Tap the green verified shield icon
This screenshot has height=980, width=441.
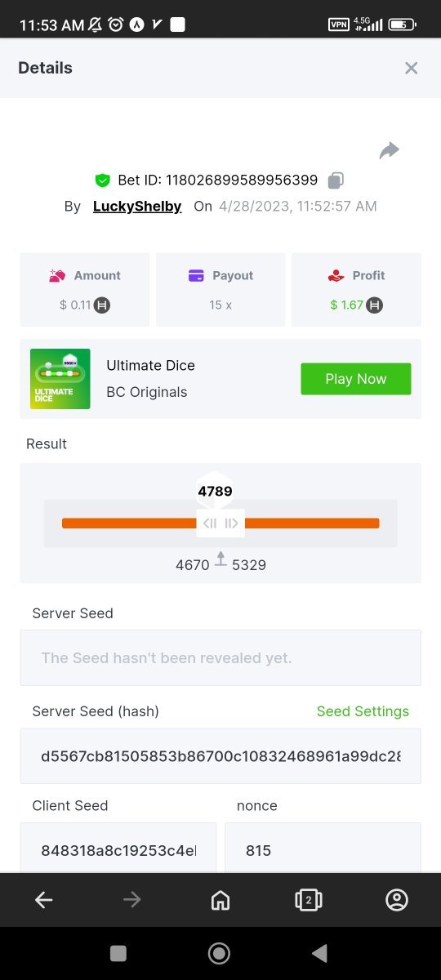coord(102,180)
